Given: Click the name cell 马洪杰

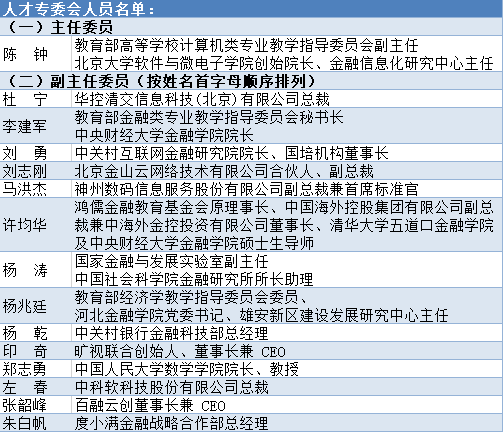Looking at the screenshot, I should pos(36,189).
